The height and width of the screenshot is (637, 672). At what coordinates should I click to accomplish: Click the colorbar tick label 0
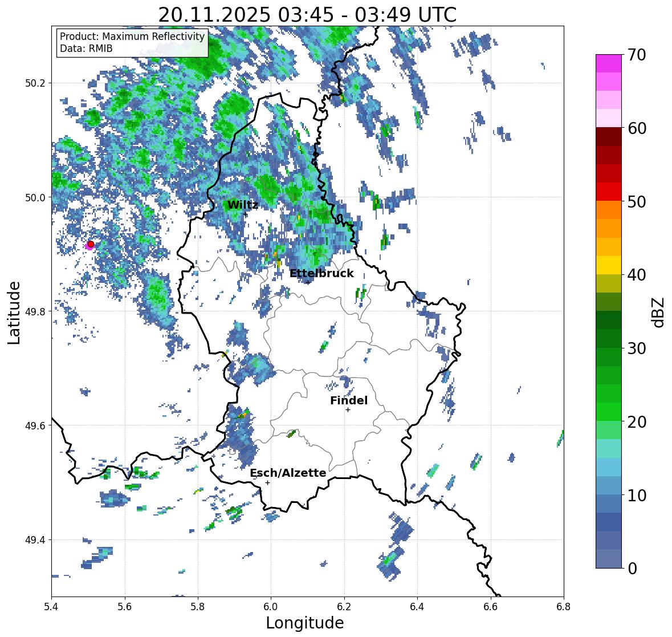point(632,569)
